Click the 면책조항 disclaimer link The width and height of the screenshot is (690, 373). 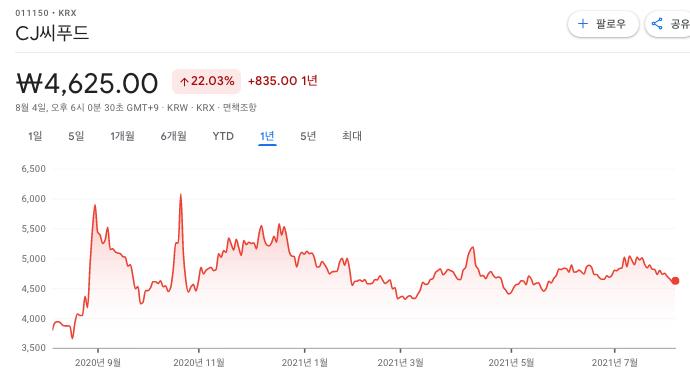point(239,107)
